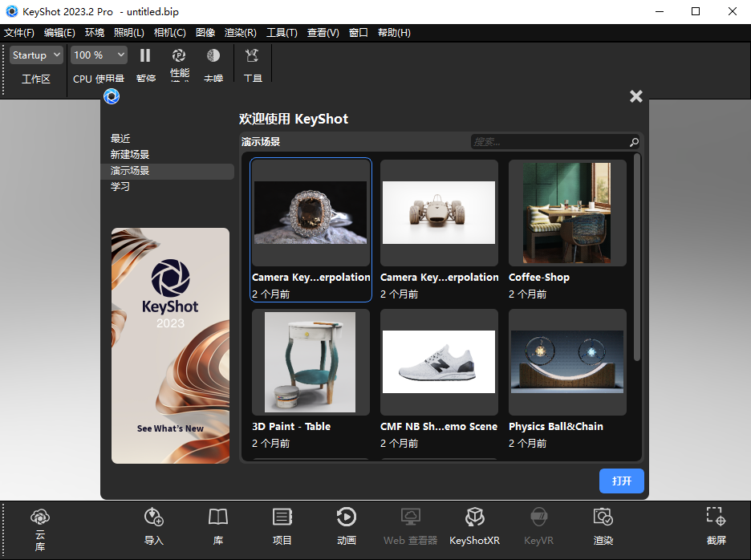
Task: Select the Coffee-Shop scene thumbnail
Action: coord(567,213)
